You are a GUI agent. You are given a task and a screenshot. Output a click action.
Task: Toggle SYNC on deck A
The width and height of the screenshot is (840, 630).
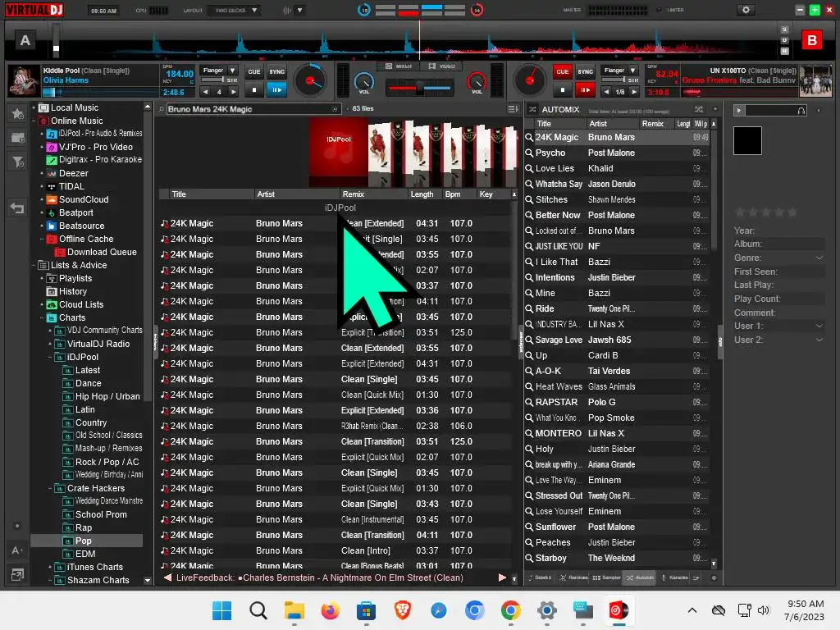point(276,72)
